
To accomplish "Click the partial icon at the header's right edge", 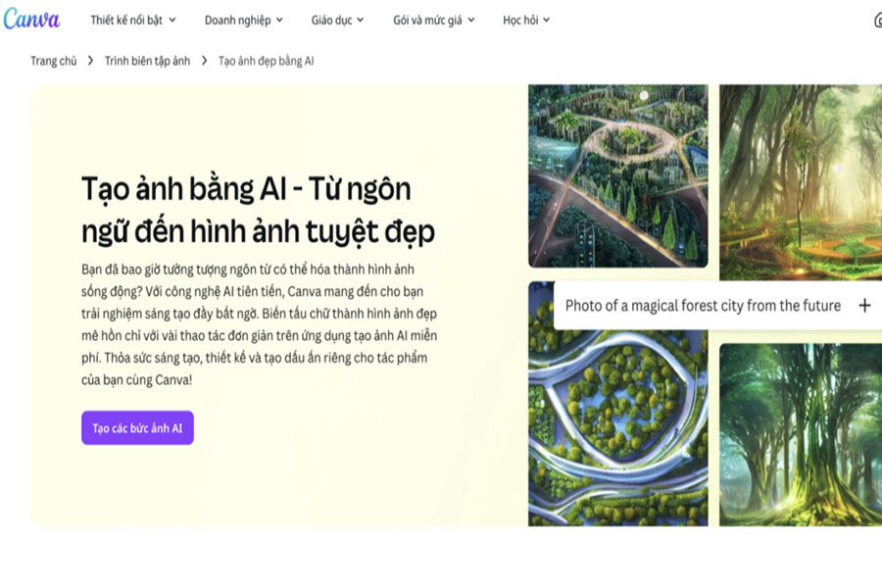I will click(878, 21).
